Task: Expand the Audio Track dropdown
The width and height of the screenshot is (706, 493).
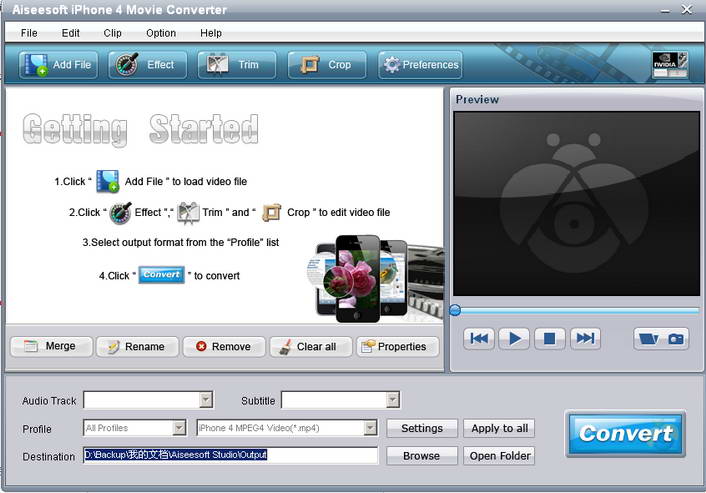Action: coord(206,399)
